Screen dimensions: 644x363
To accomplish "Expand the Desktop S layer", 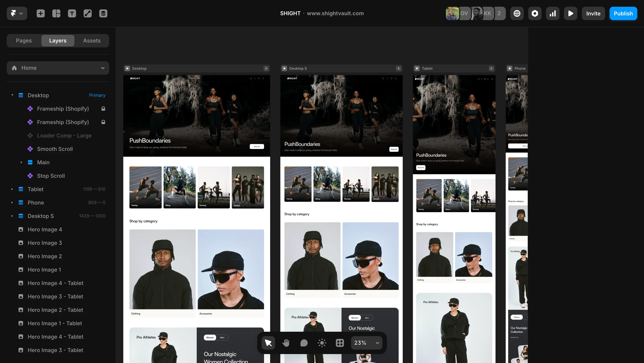I will pyautogui.click(x=12, y=216).
